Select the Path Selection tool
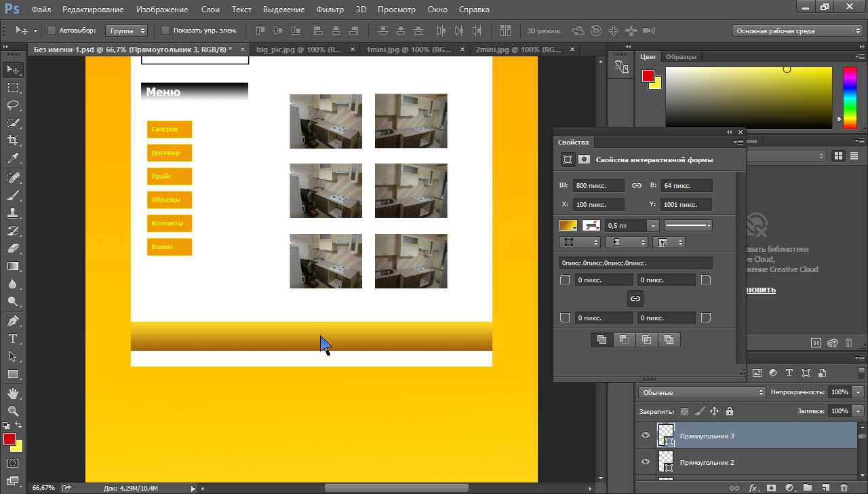The image size is (868, 494). [13, 356]
